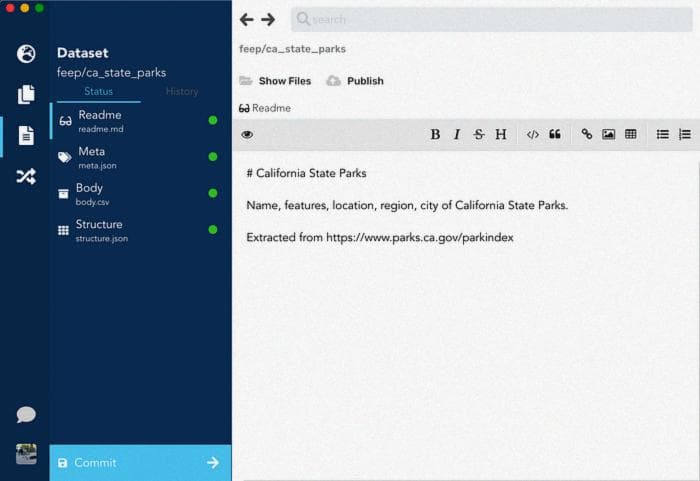Click the glasses Readme label above toolbar
Viewport: 700px width, 481px height.
265,108
